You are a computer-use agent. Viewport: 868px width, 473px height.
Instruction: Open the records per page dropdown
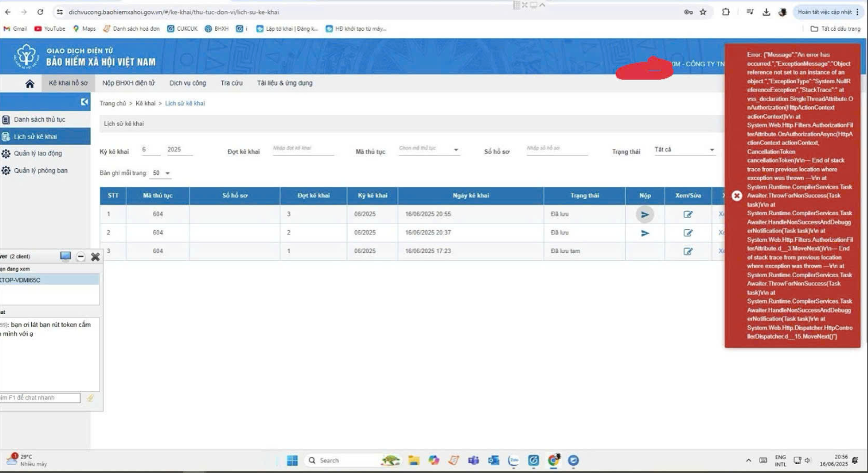(161, 174)
